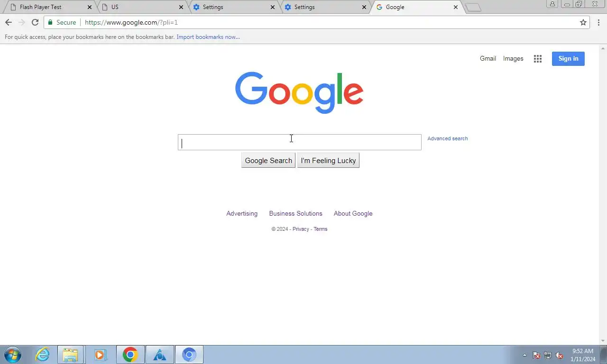
Task: Open the About Google link
Action: pos(353,213)
